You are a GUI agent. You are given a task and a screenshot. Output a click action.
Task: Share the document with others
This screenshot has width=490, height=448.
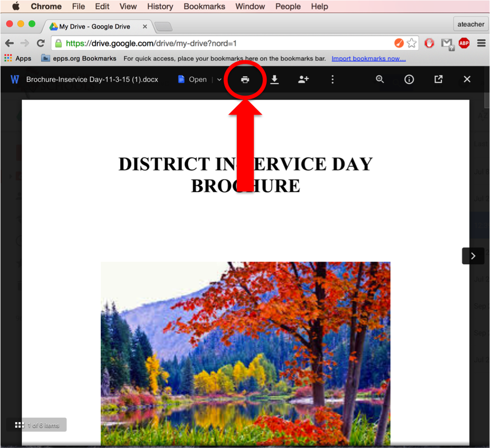click(304, 80)
